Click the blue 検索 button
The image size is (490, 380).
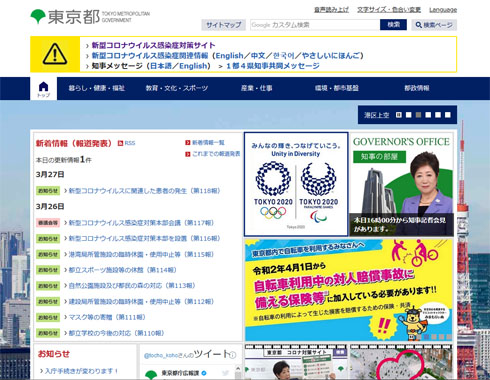click(x=393, y=25)
